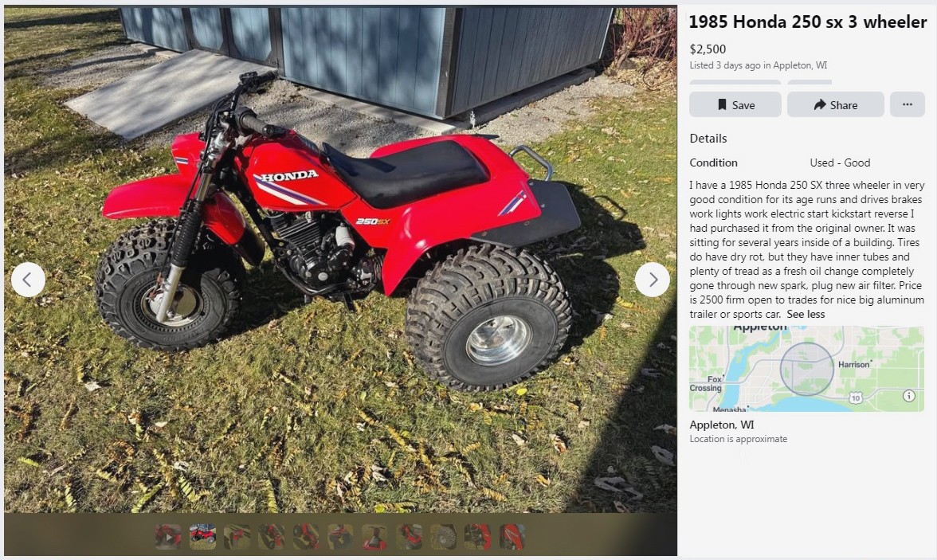The width and height of the screenshot is (937, 560).
Task: Share the 3 wheeler listing
Action: pyautogui.click(x=835, y=104)
